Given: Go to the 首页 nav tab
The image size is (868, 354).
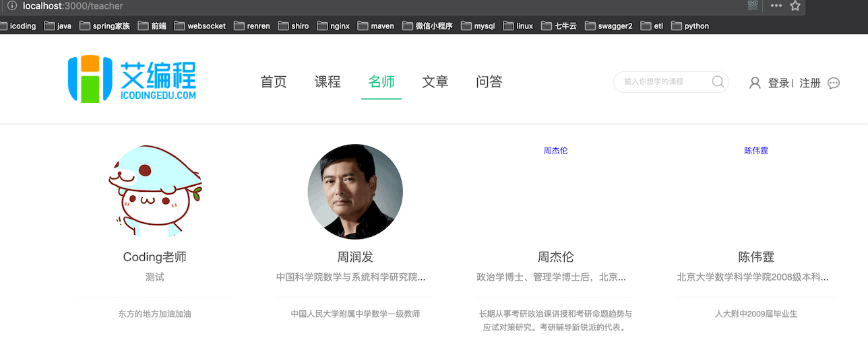Looking at the screenshot, I should [x=274, y=82].
